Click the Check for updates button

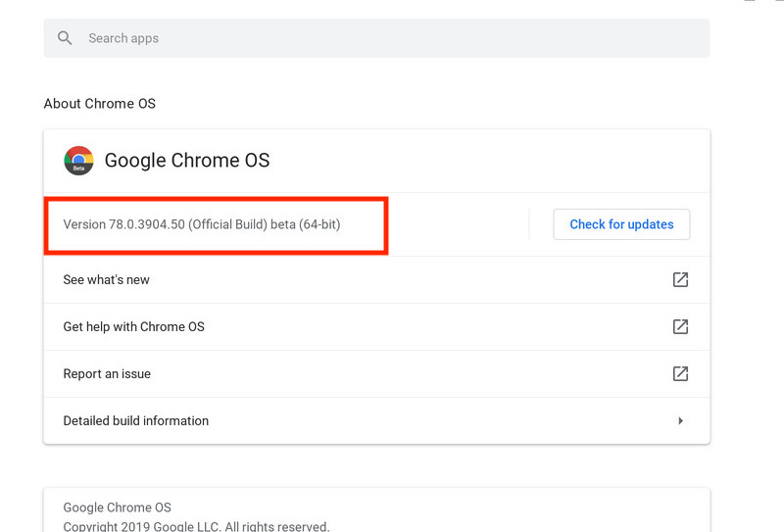[621, 224]
